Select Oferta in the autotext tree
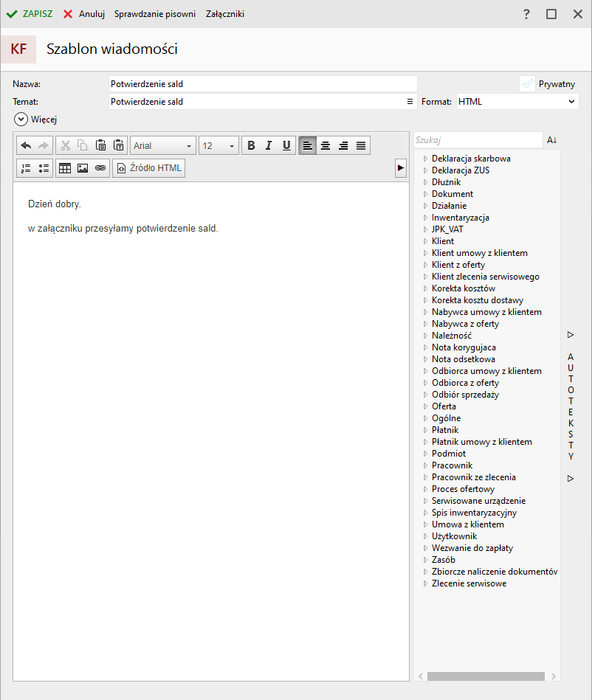This screenshot has height=700, width=592. click(x=444, y=406)
